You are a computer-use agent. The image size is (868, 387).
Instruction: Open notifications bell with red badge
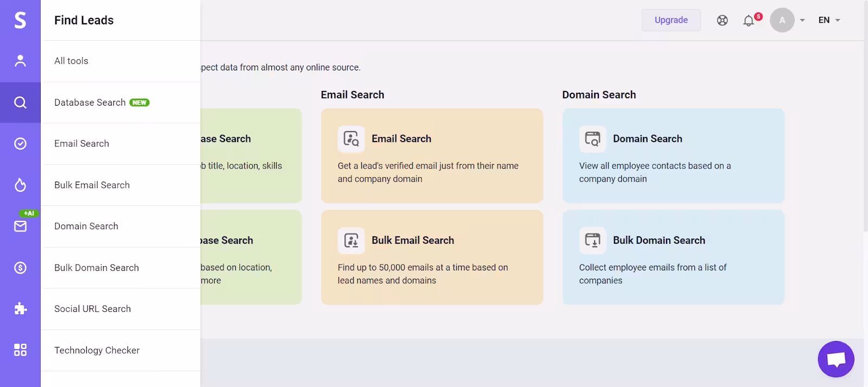(749, 21)
